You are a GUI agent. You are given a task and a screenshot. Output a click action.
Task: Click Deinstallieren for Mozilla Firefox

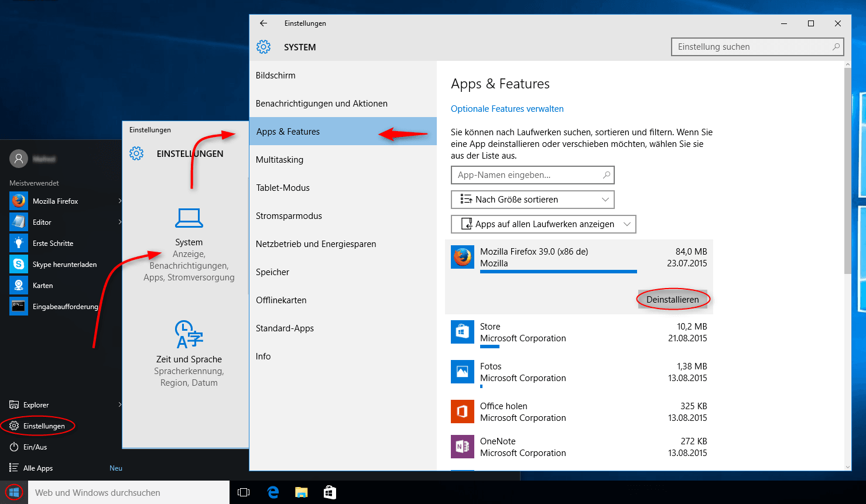click(672, 300)
